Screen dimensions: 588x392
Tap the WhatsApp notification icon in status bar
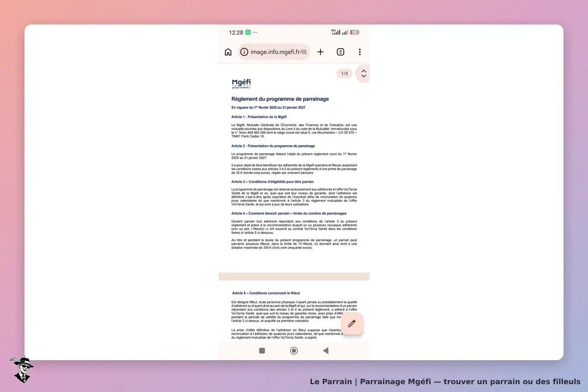click(x=248, y=32)
